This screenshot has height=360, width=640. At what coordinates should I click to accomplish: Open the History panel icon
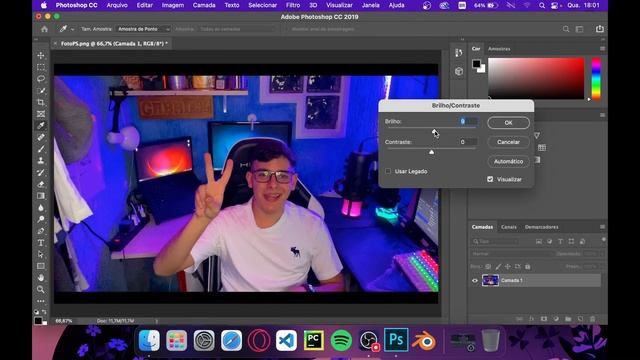pos(459,53)
